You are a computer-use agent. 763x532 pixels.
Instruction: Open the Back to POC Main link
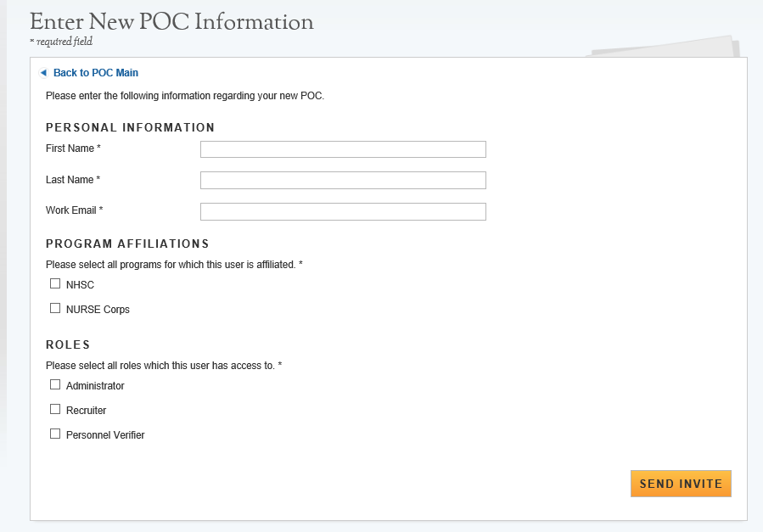95,73
